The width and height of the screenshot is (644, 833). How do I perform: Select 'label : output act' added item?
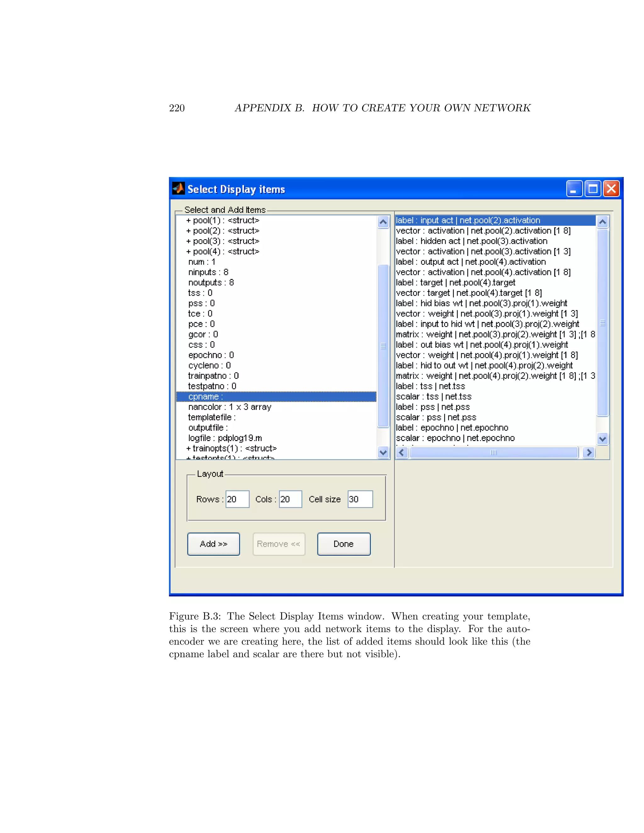[496, 262]
